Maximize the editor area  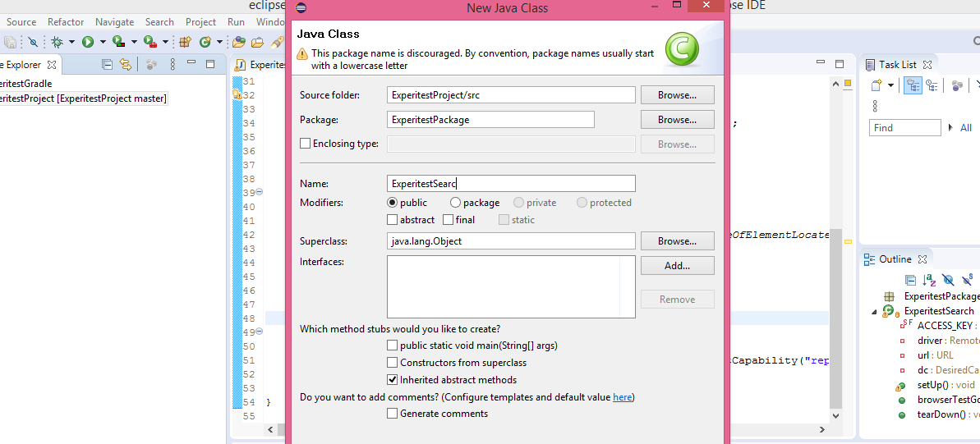point(840,64)
